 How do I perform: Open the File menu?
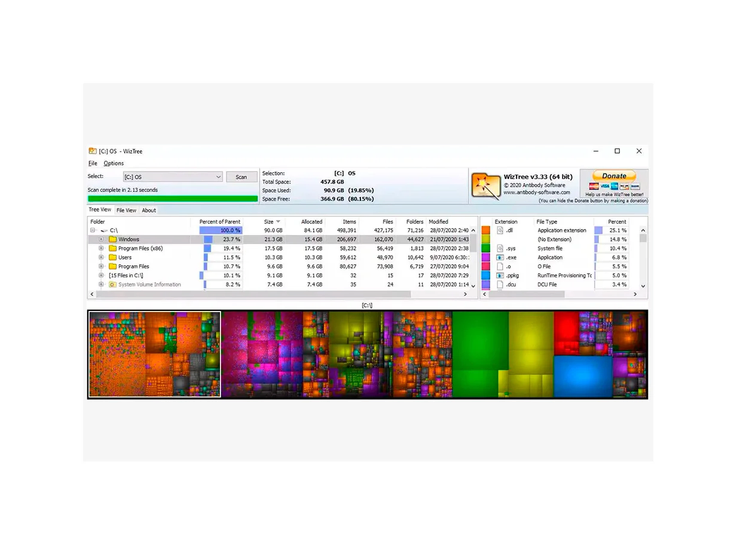[92, 163]
